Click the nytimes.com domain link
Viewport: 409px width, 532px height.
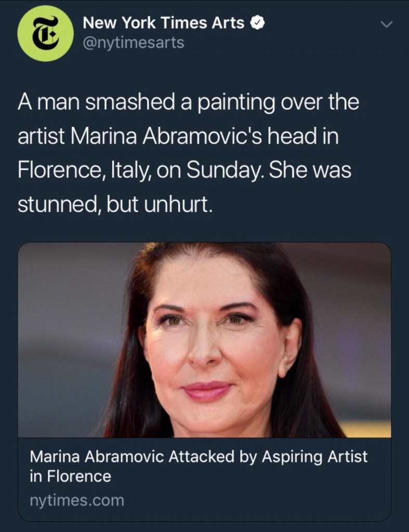[77, 501]
